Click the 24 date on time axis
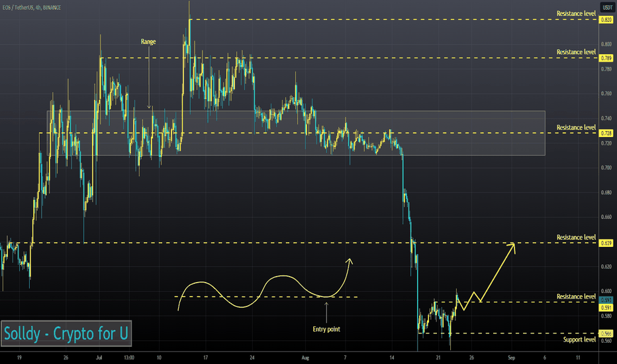The height and width of the screenshot is (364, 617). (252, 357)
